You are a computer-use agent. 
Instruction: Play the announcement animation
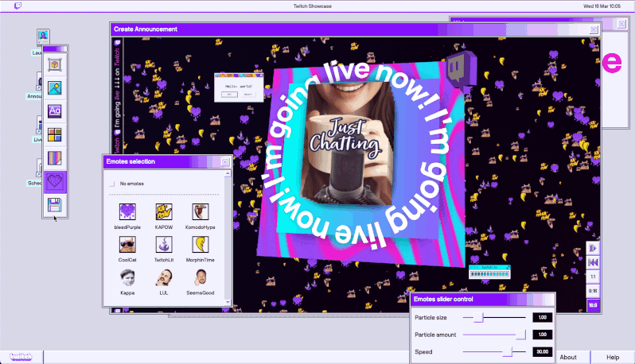[593, 248]
